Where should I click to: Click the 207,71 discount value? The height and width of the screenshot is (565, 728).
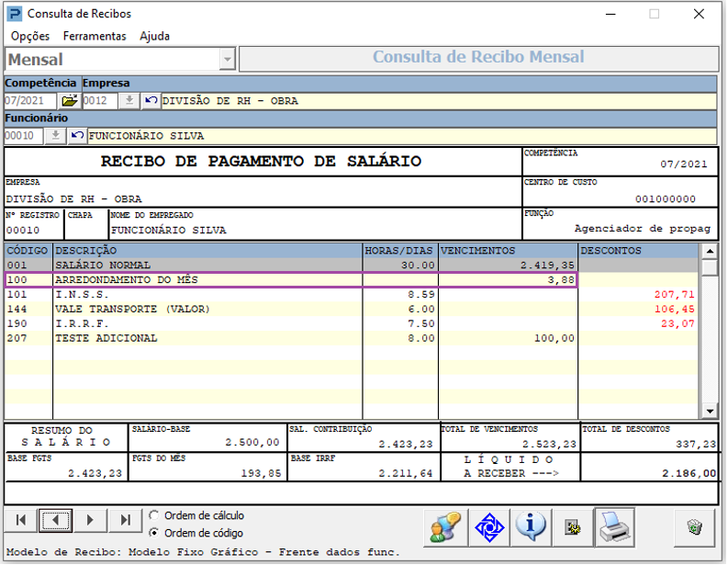click(674, 294)
